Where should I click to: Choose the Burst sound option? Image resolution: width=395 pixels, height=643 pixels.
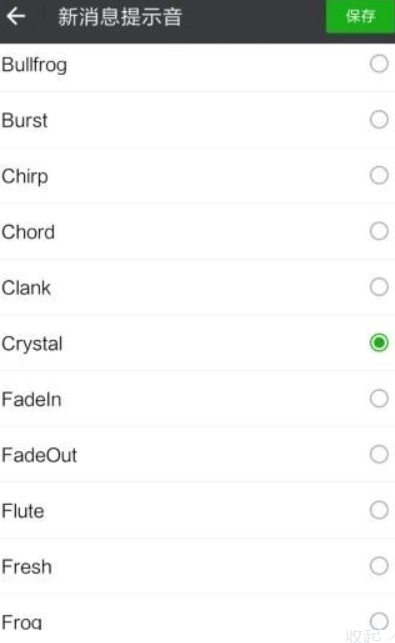[379, 120]
